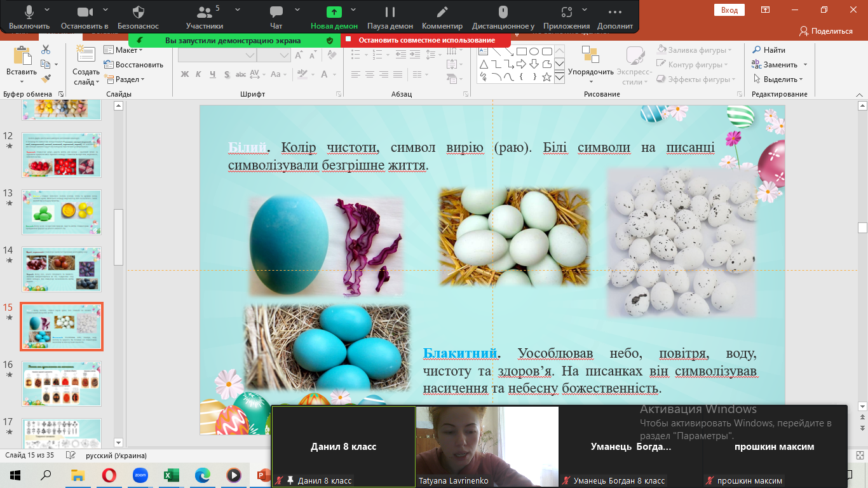Mute microphone with Выключить button in Zoom
The height and width of the screenshot is (488, 868).
pos(29,17)
